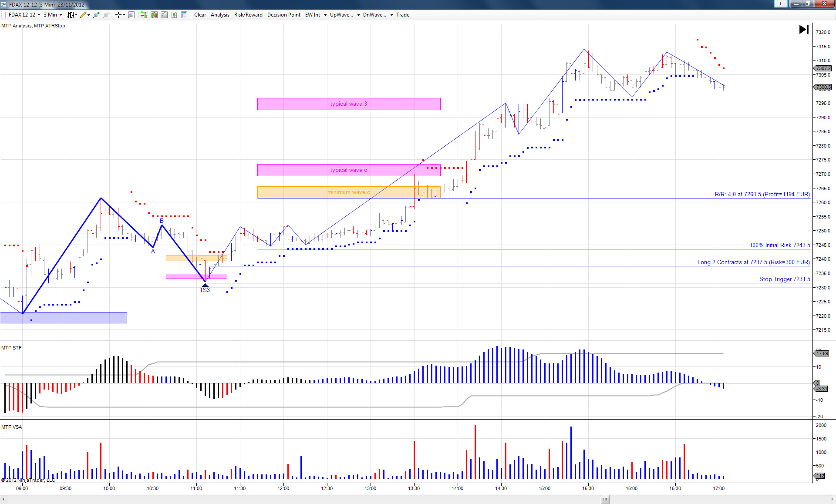
Task: Click the MTP STF panel label
Action: click(11, 348)
